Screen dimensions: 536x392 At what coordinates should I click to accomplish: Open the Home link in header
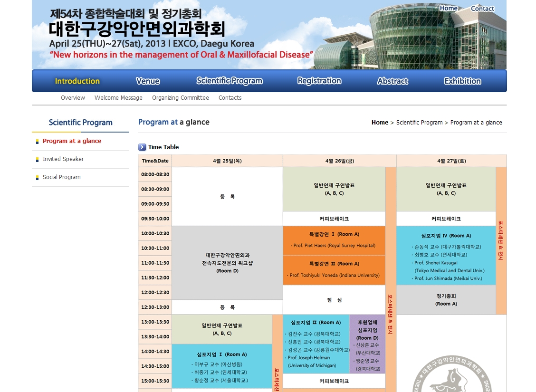pos(449,8)
